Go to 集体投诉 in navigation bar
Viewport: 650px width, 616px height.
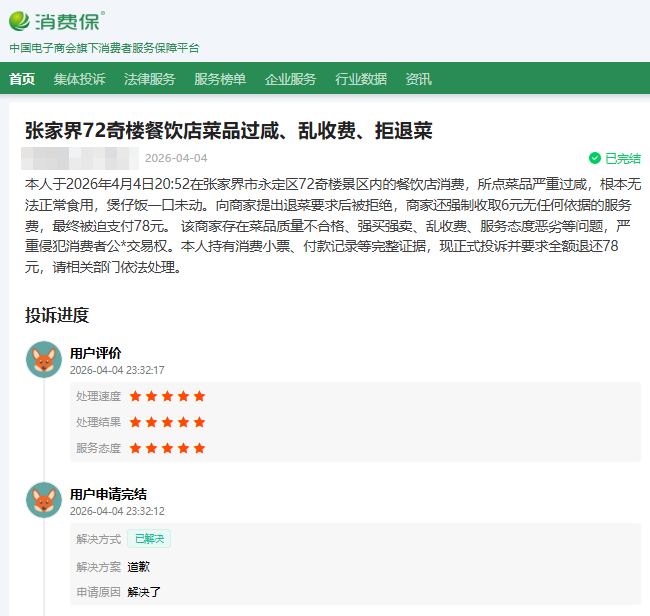click(79, 79)
